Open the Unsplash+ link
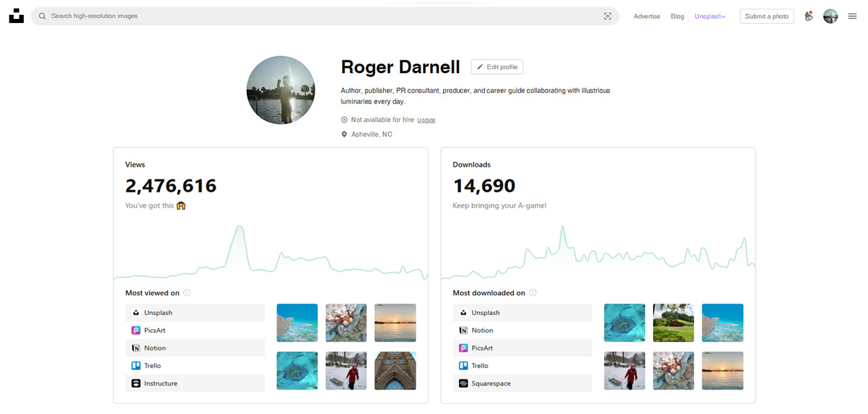Image resolution: width=868 pixels, height=414 pixels. [x=709, y=16]
